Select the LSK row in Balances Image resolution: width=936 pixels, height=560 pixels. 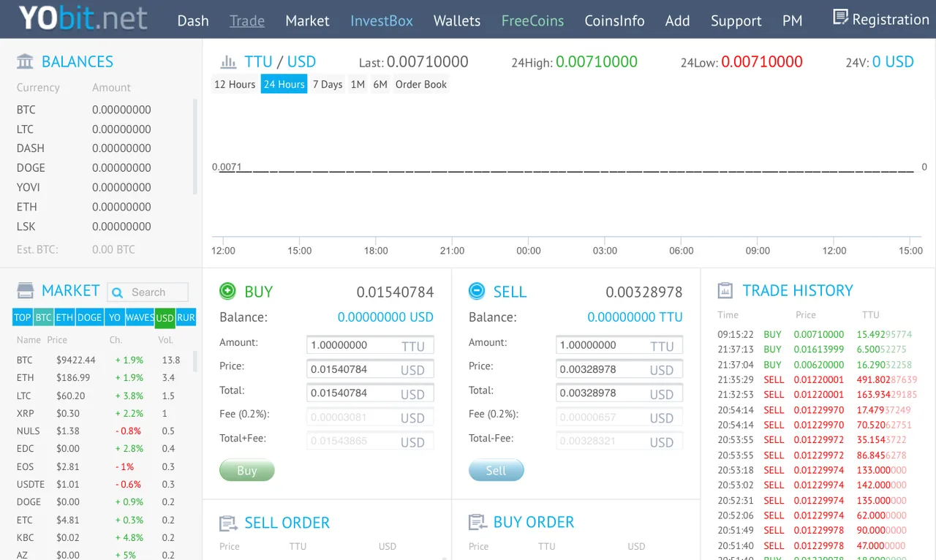[x=102, y=227]
